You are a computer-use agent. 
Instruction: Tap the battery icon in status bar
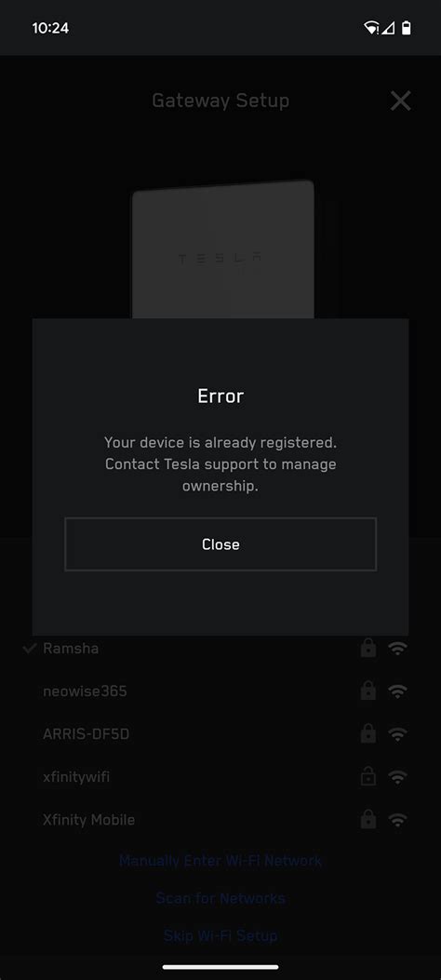point(407,28)
